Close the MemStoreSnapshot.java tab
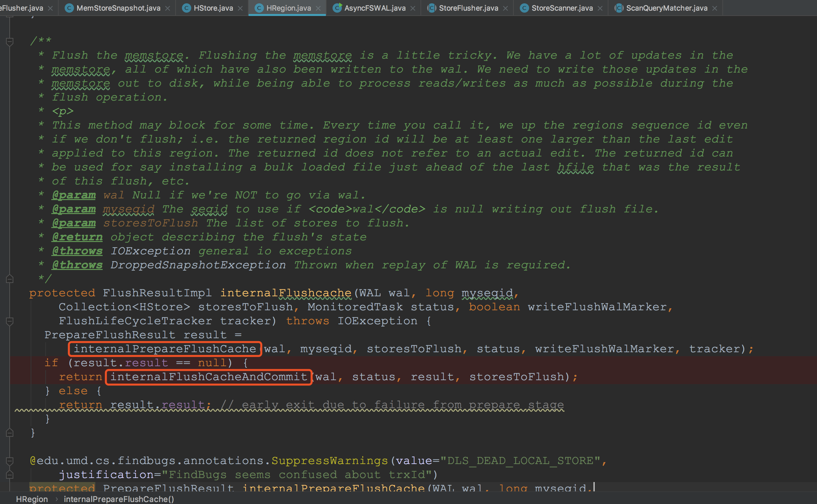Viewport: 817px width, 504px height. click(x=168, y=8)
